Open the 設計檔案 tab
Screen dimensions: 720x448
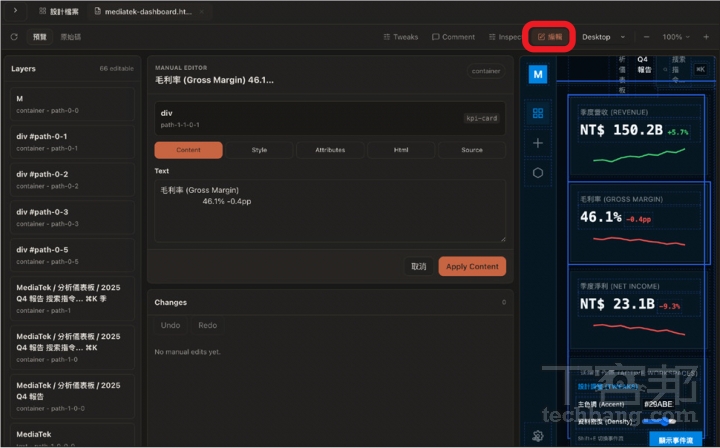[x=59, y=11]
